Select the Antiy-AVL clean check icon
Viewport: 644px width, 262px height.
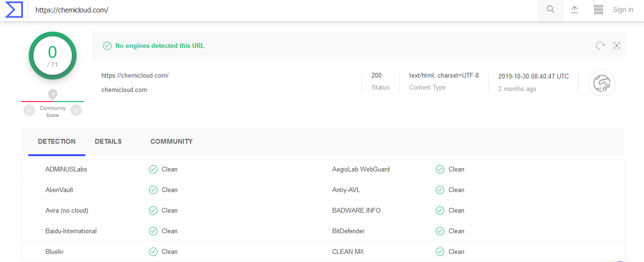440,190
